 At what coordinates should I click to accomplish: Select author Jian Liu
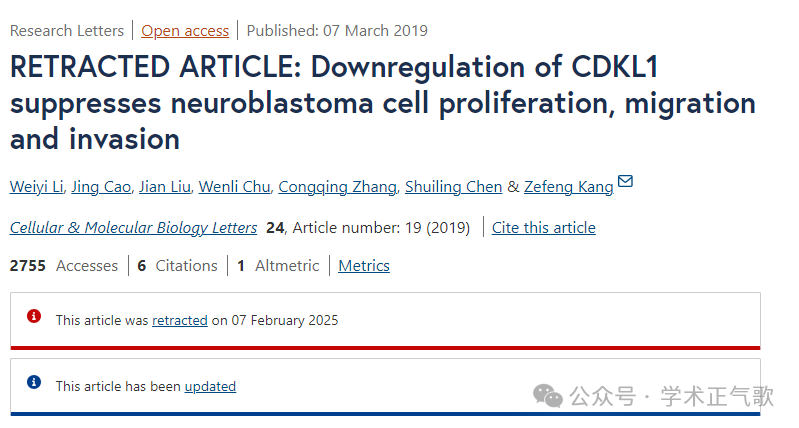(165, 187)
